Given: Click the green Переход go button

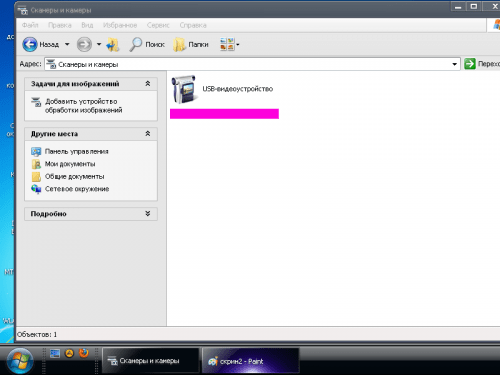Looking at the screenshot, I should tap(470, 64).
